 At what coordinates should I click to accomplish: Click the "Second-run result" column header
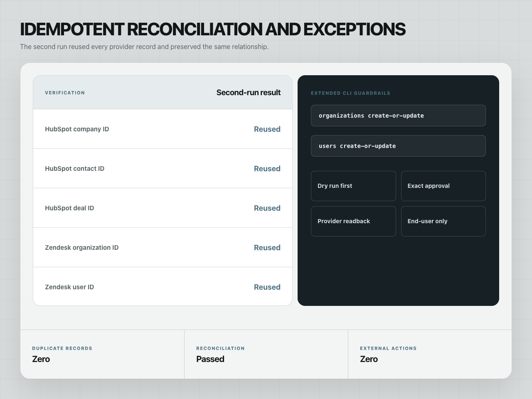249,93
